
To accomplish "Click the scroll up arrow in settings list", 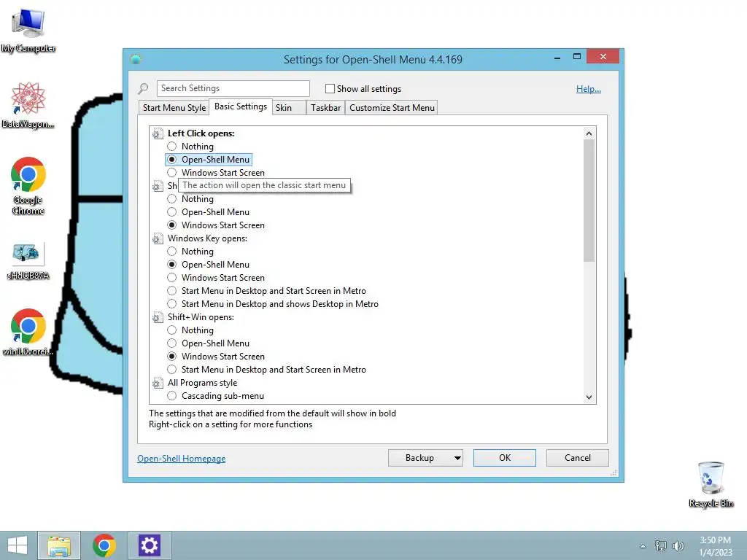I will (x=589, y=134).
